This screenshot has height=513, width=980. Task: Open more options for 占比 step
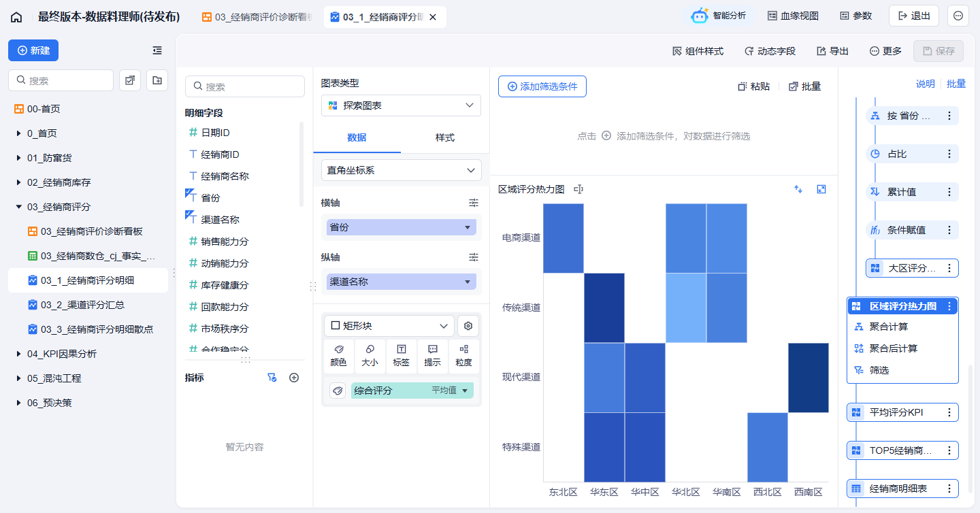[x=949, y=154]
